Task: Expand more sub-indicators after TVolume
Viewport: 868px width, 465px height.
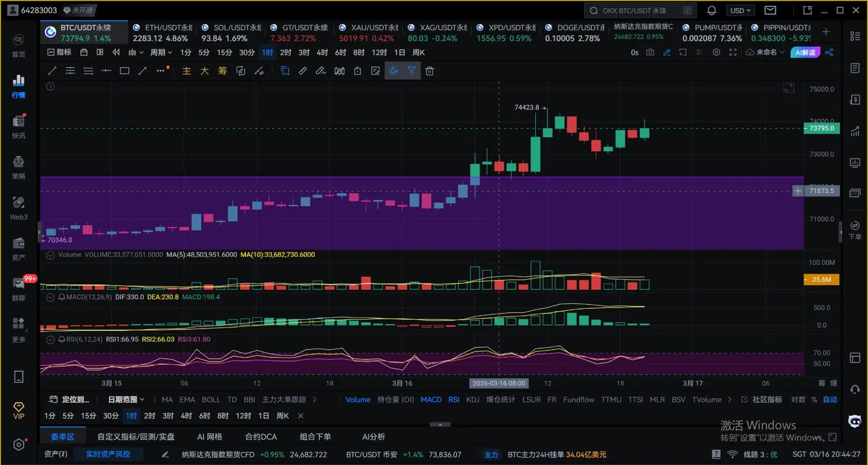Action: click(x=730, y=399)
